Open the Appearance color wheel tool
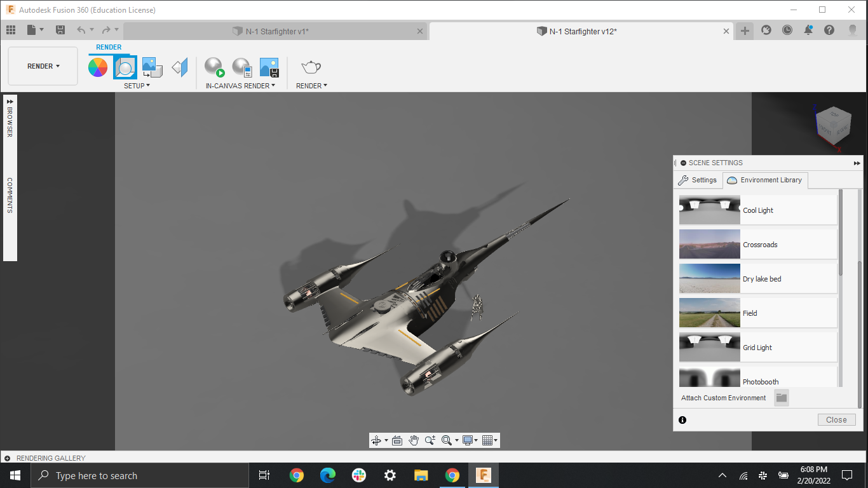 tap(98, 66)
